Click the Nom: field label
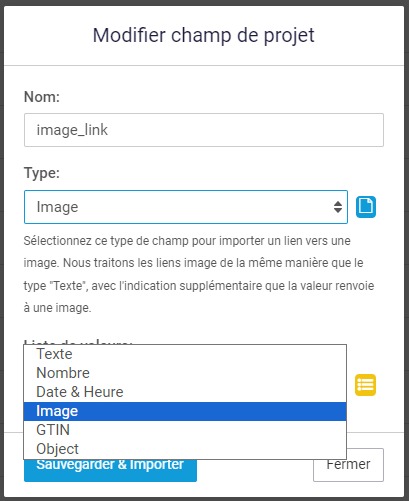409x501 pixels. coord(42,97)
